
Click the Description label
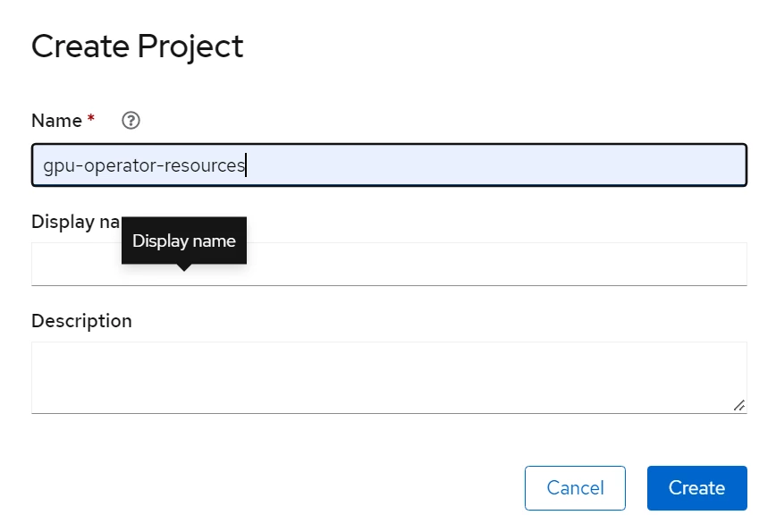pos(81,320)
